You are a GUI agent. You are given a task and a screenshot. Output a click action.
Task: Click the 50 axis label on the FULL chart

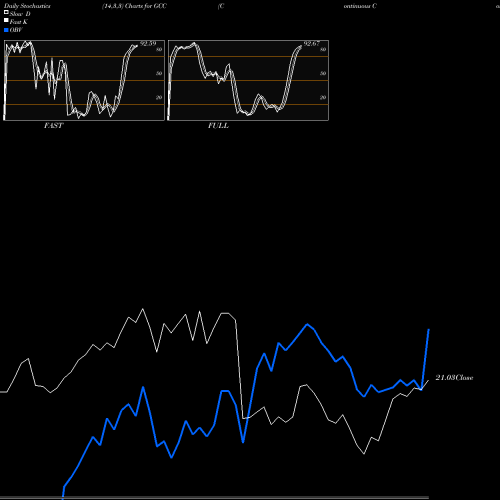coord(323,74)
